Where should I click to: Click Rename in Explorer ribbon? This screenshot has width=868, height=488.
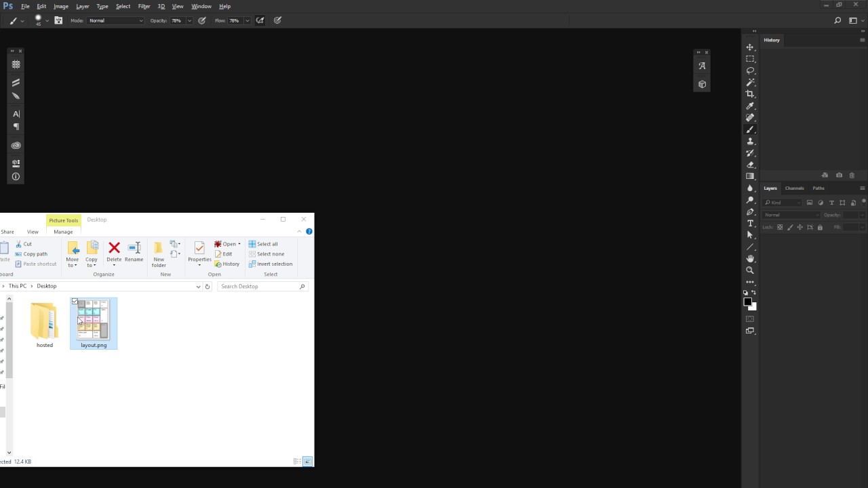(x=134, y=251)
